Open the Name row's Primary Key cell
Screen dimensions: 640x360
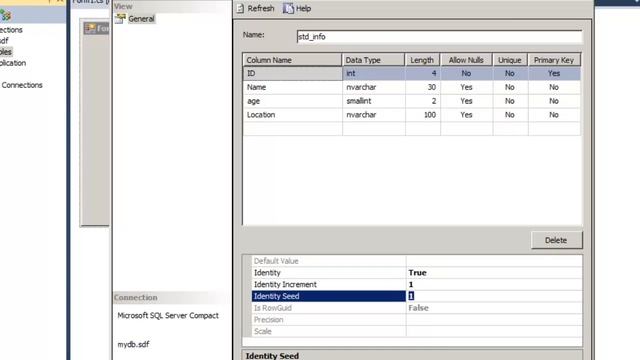pyautogui.click(x=554, y=87)
